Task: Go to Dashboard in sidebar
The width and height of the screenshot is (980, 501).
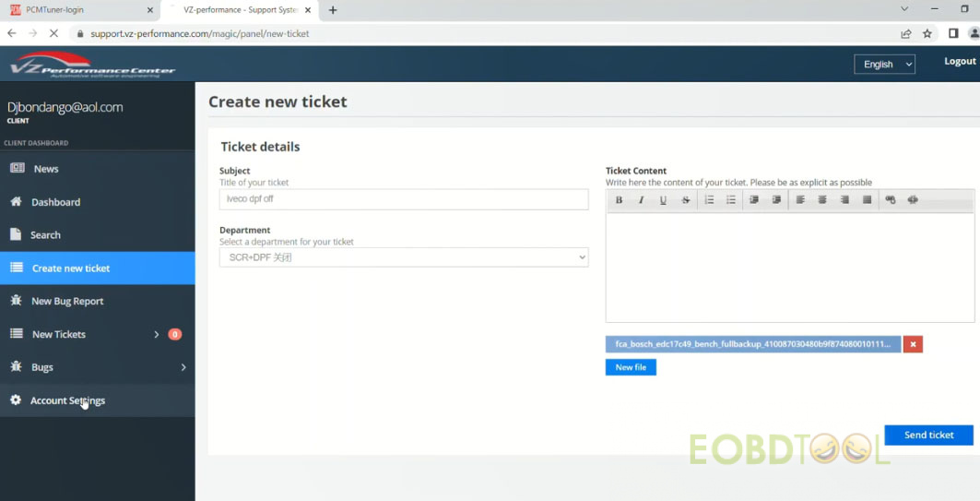Action: coord(55,202)
